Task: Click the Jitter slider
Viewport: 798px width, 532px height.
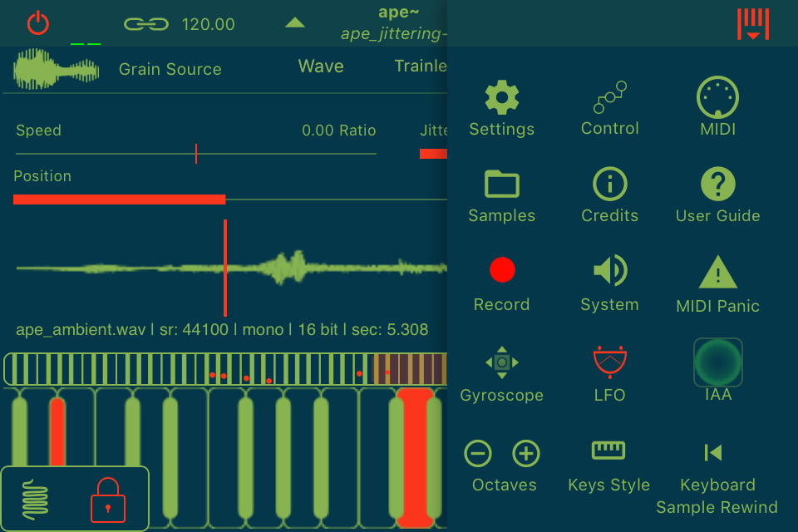Action: (x=433, y=153)
